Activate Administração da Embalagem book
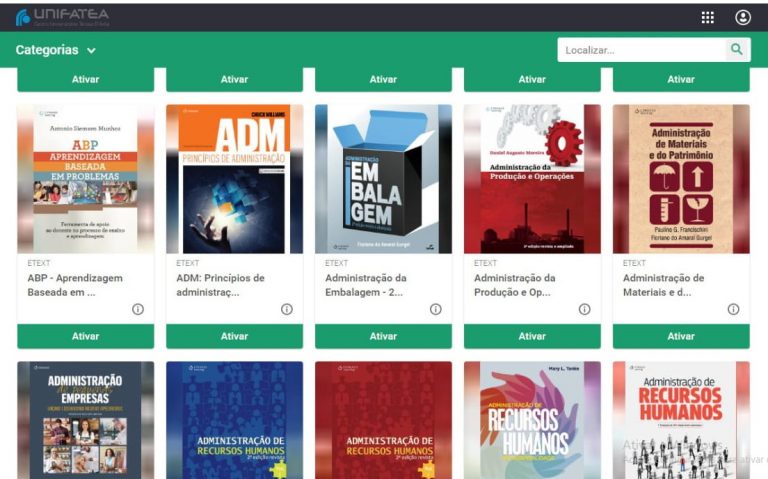 point(384,336)
